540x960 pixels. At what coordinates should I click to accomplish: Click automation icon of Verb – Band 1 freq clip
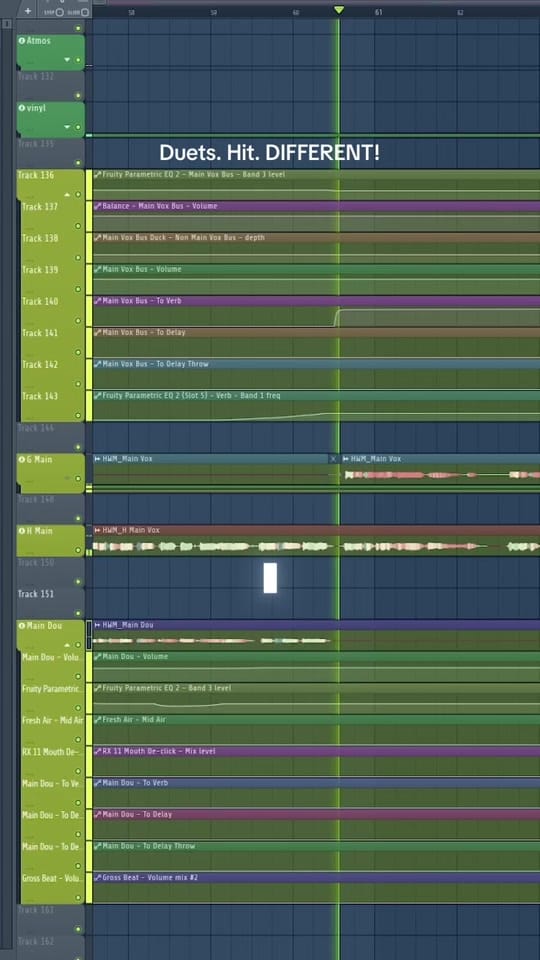point(97,396)
